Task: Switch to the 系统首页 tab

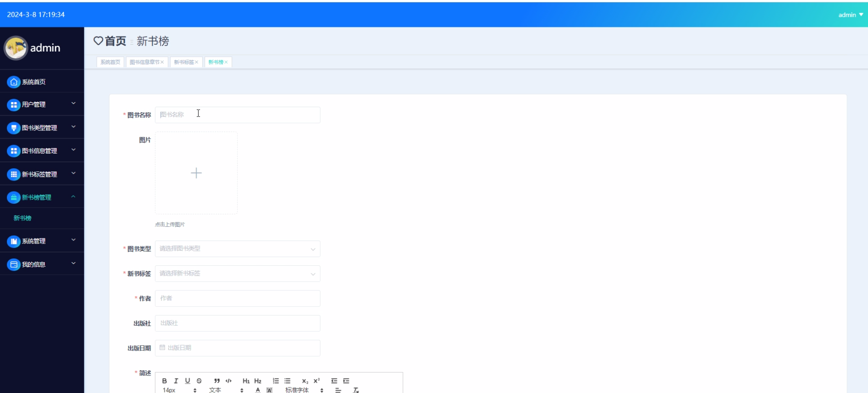Action: (110, 62)
